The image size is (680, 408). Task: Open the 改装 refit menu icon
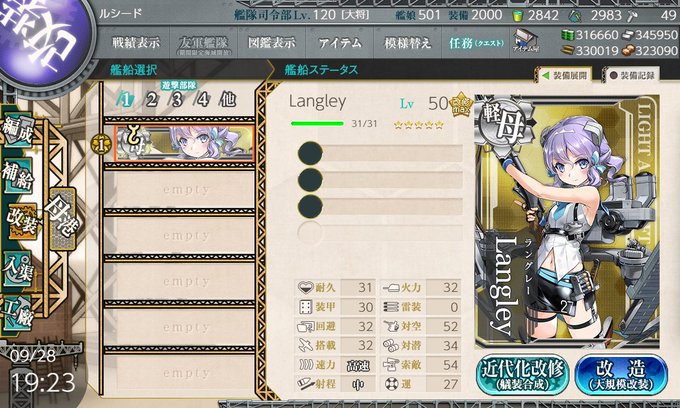[22, 220]
